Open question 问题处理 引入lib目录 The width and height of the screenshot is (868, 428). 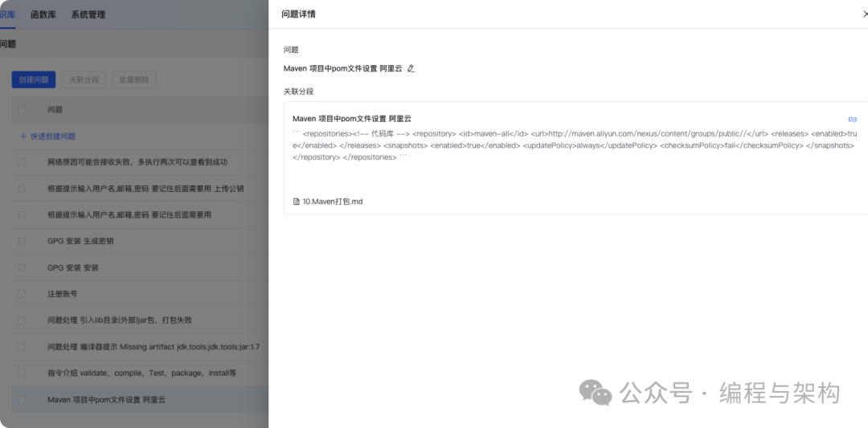coord(120,320)
